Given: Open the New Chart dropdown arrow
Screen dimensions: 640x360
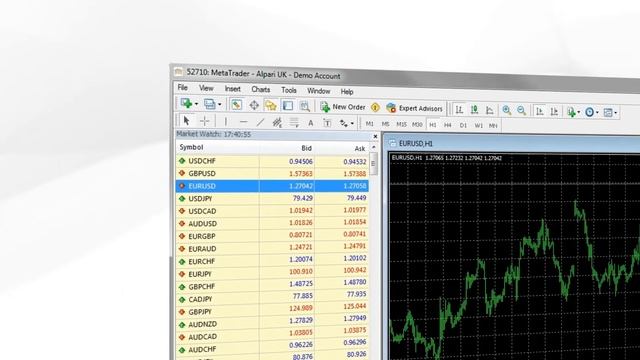Looking at the screenshot, I should (196, 104).
